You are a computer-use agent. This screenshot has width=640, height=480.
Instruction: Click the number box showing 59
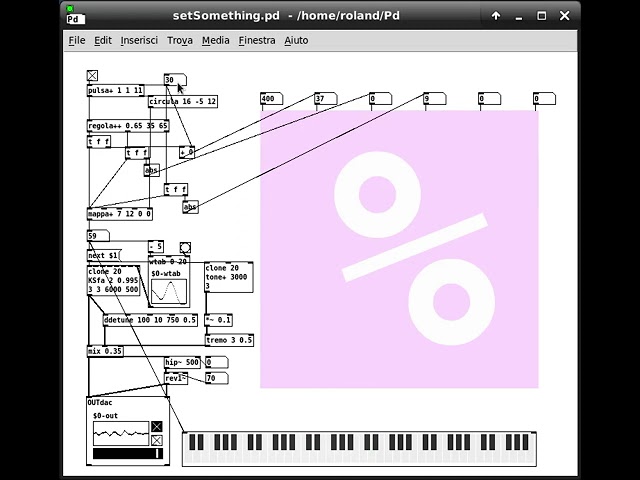pyautogui.click(x=98, y=236)
